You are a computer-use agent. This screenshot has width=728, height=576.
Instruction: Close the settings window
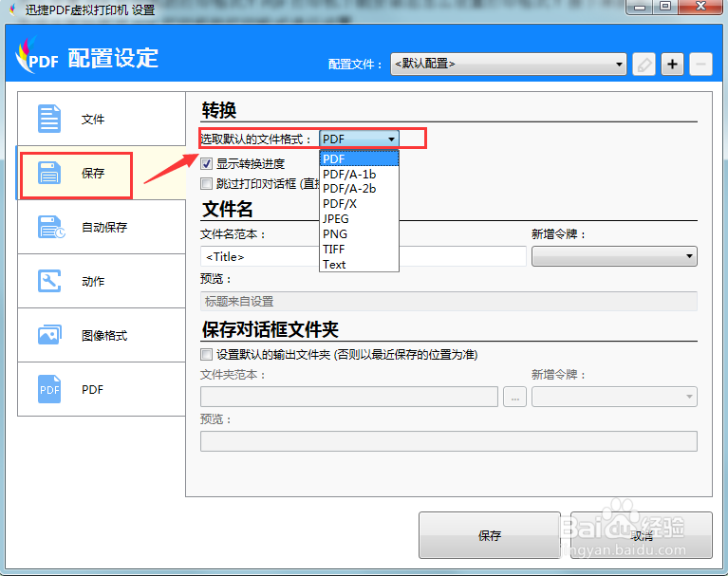[x=700, y=7]
